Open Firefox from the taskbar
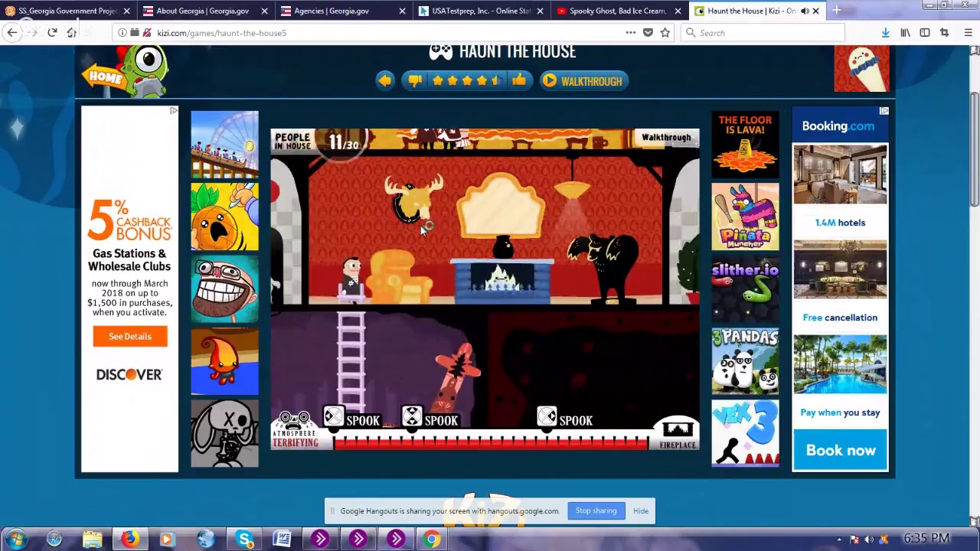The width and height of the screenshot is (980, 551). pos(130,540)
